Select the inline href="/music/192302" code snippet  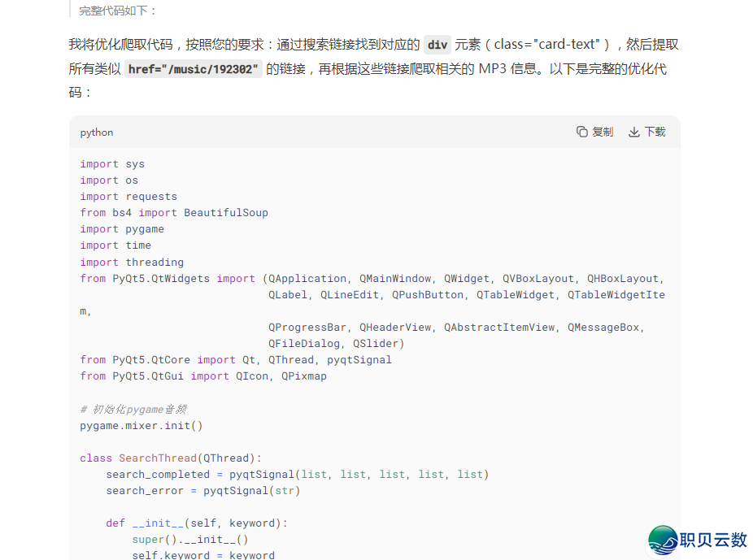click(x=194, y=69)
